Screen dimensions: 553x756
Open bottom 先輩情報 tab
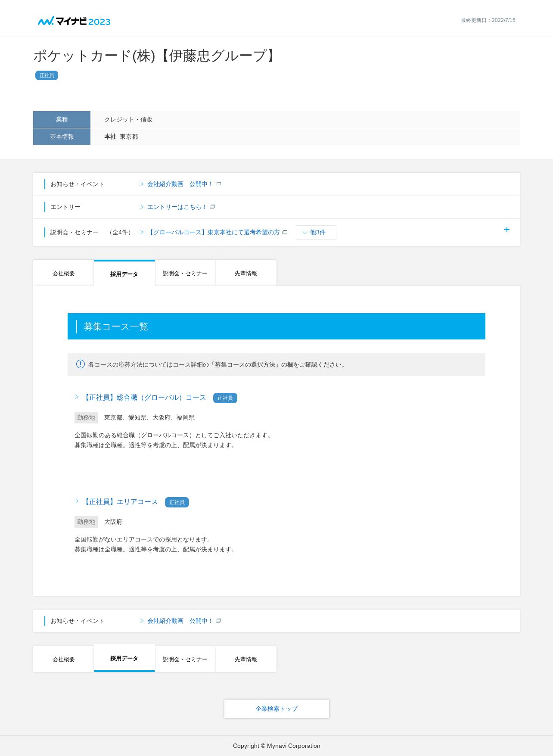246,659
